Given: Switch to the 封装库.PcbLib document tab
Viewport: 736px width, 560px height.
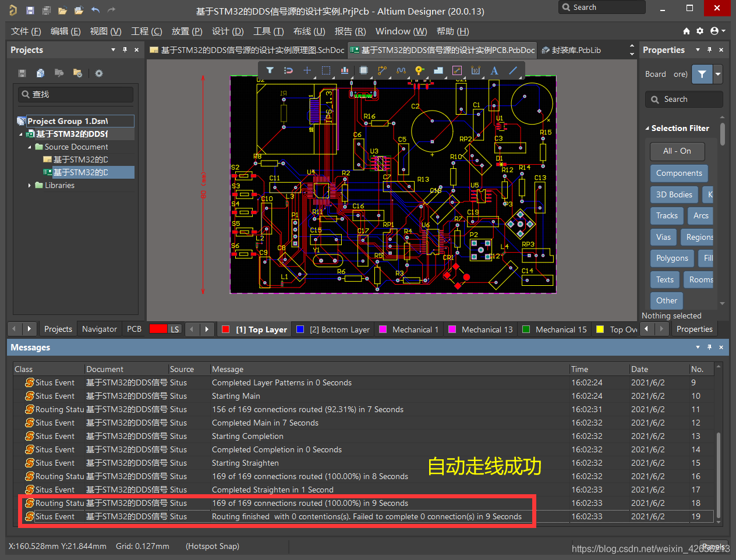Looking at the screenshot, I should point(571,50).
